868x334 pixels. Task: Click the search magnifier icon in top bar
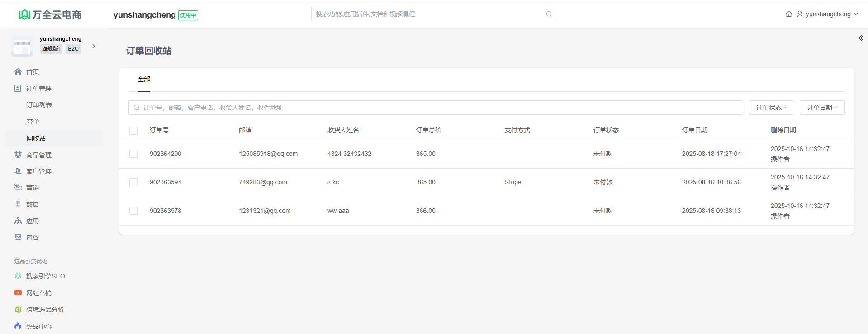coord(549,14)
